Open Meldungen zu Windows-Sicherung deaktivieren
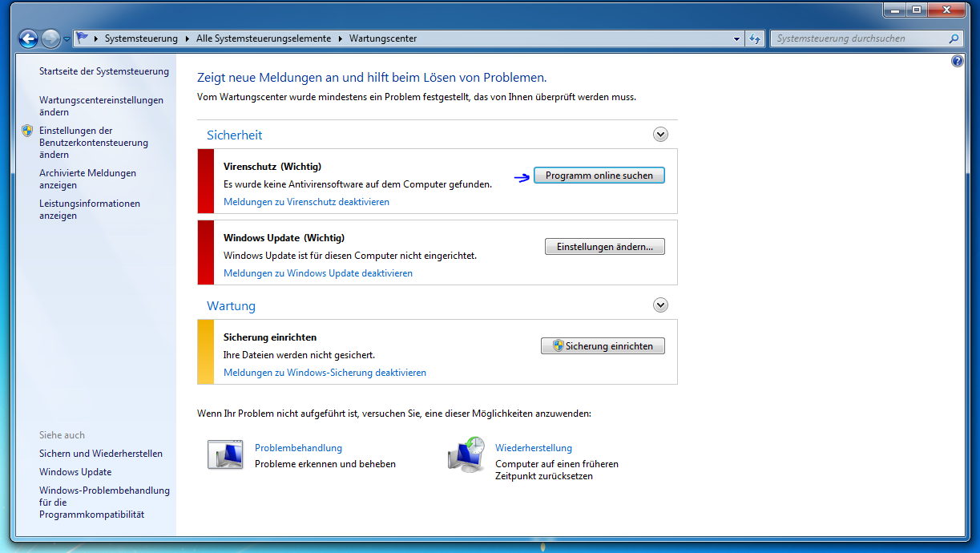 point(325,373)
